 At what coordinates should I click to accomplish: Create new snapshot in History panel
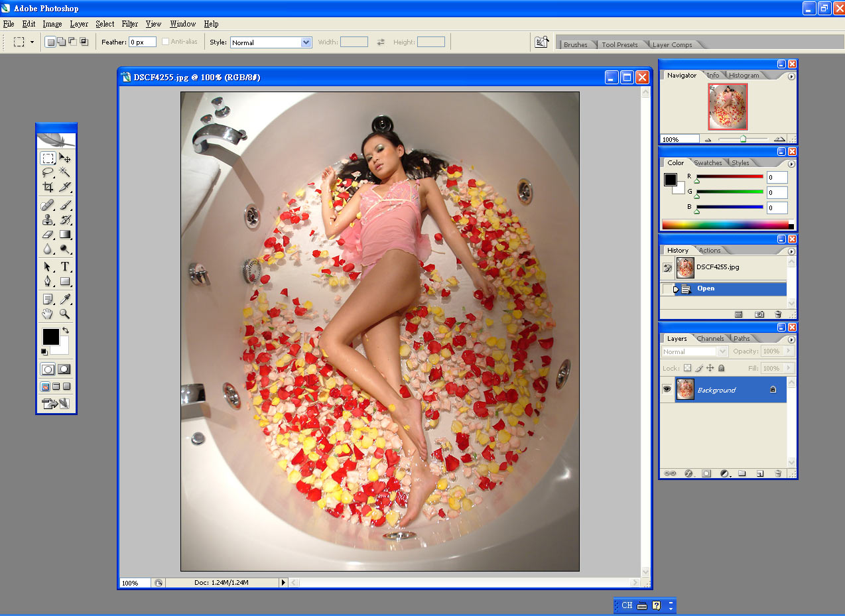[759, 314]
